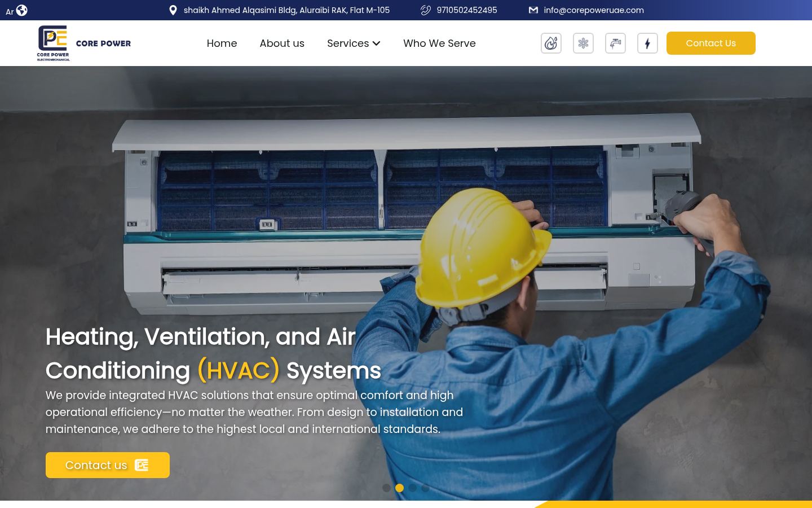Select the active yellow carousel dot
The height and width of the screenshot is (508, 812).
pos(399,488)
